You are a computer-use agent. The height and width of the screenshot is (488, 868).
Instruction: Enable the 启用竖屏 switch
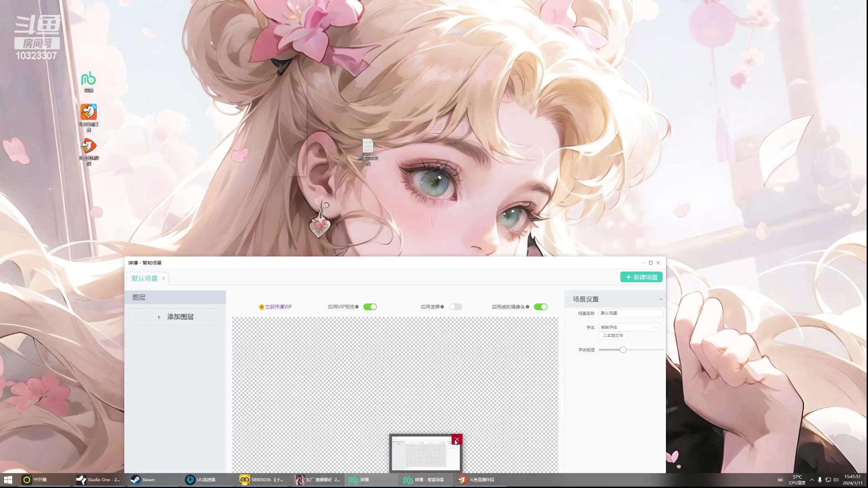[455, 307]
